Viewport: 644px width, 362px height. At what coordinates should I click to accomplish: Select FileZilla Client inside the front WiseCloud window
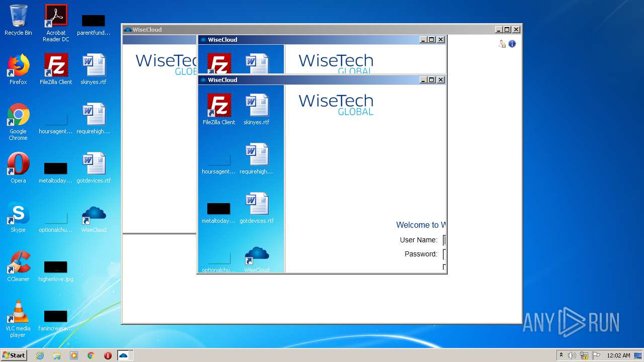(x=219, y=110)
